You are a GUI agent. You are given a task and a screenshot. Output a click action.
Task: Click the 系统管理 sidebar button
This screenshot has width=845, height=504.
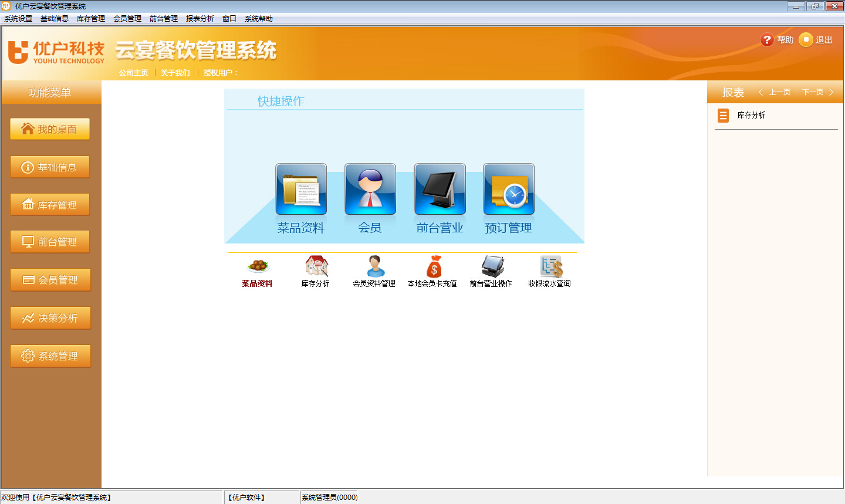click(x=50, y=356)
